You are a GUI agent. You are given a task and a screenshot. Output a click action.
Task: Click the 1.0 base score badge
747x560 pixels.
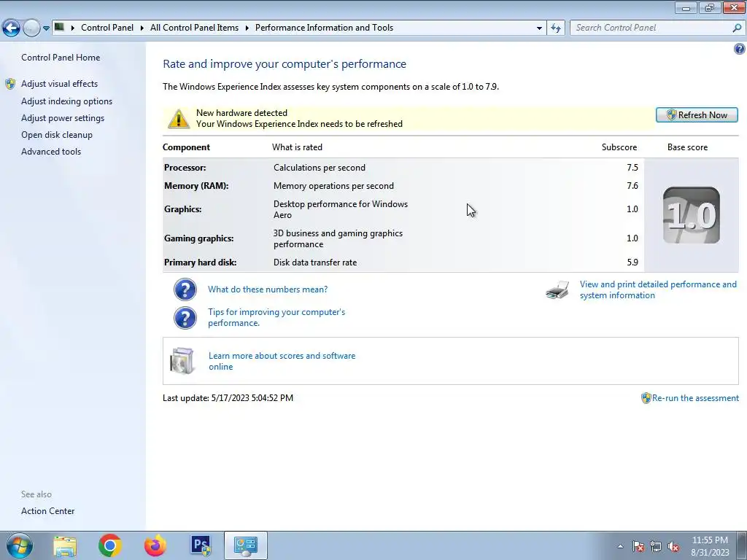pyautogui.click(x=692, y=215)
